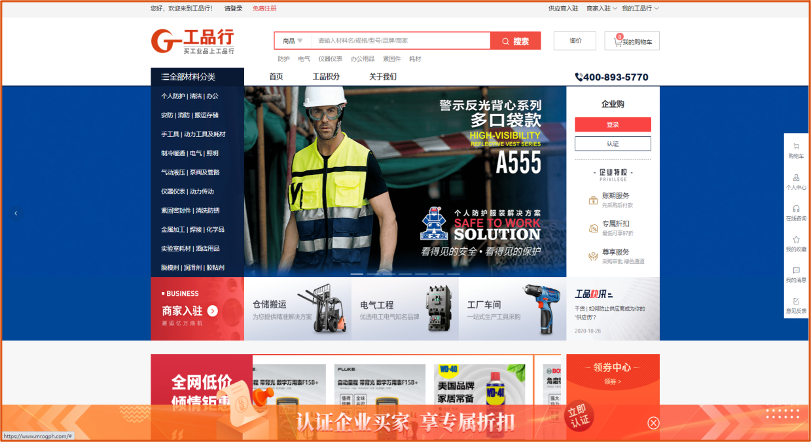
Task: Open the 仓储搬运 forklift card
Action: (298, 309)
